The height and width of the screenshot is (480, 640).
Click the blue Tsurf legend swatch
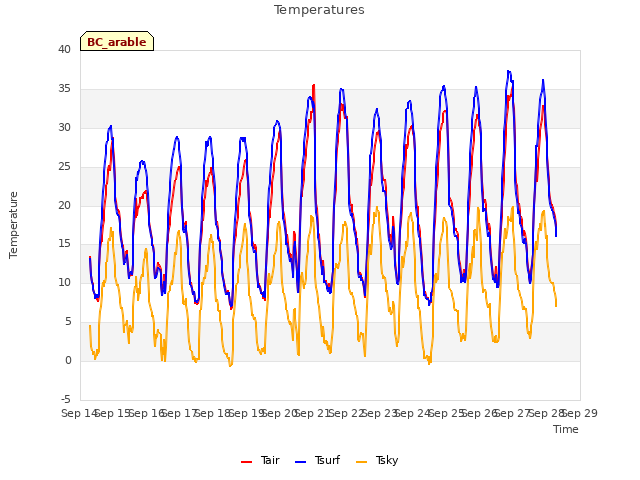pyautogui.click(x=300, y=462)
